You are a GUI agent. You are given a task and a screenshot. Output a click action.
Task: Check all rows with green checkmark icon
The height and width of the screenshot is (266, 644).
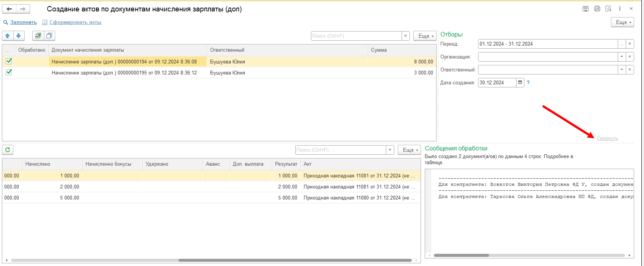pos(38,36)
